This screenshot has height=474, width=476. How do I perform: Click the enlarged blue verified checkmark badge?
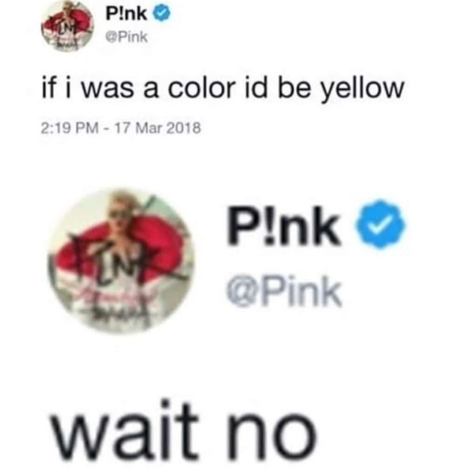tap(381, 224)
